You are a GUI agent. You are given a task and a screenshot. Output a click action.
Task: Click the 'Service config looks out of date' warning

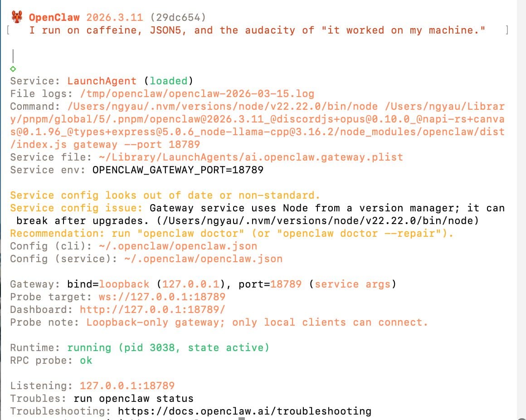click(x=165, y=195)
